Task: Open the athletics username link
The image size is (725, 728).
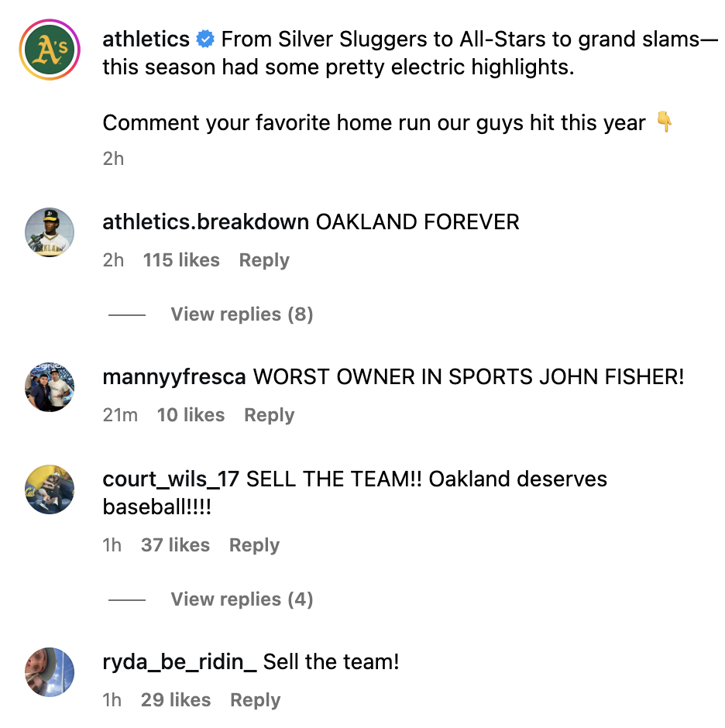Action: 146,39
